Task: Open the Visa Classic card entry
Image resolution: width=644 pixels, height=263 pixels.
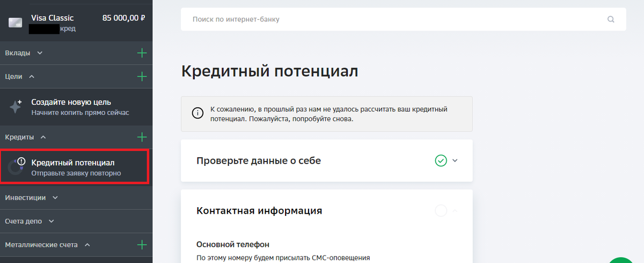Action: click(x=76, y=23)
